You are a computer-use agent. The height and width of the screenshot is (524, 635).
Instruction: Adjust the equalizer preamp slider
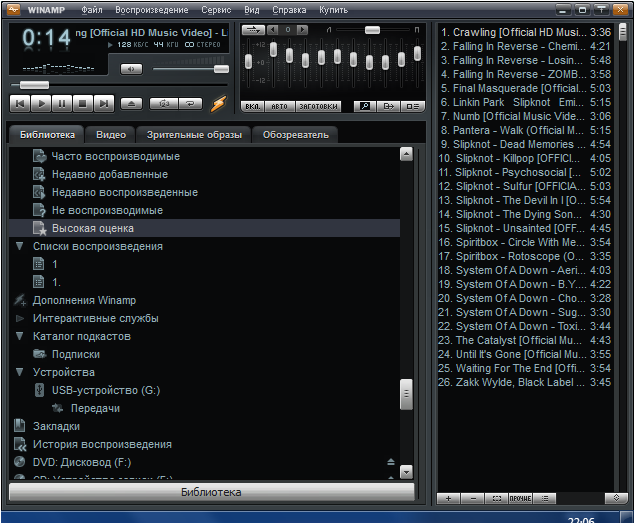249,62
